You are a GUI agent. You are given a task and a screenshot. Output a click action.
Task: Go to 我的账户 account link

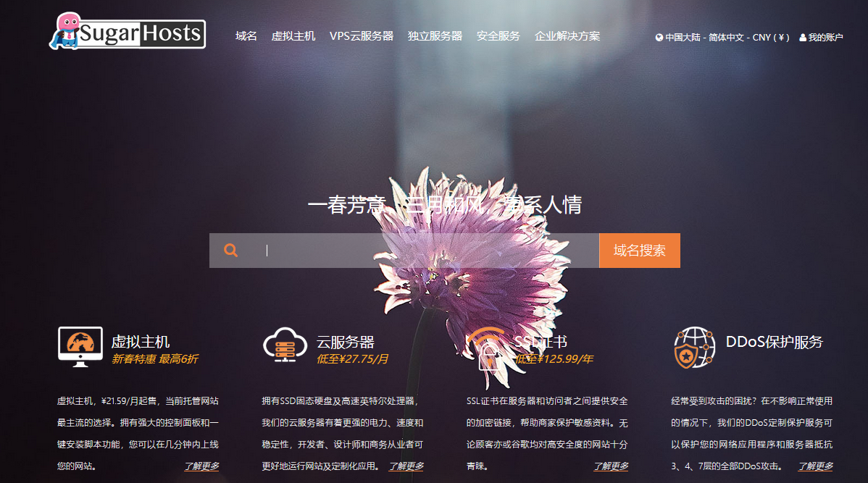(822, 38)
